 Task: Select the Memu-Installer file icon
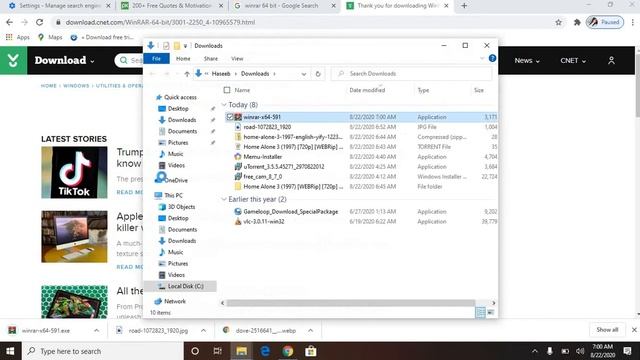point(238,157)
